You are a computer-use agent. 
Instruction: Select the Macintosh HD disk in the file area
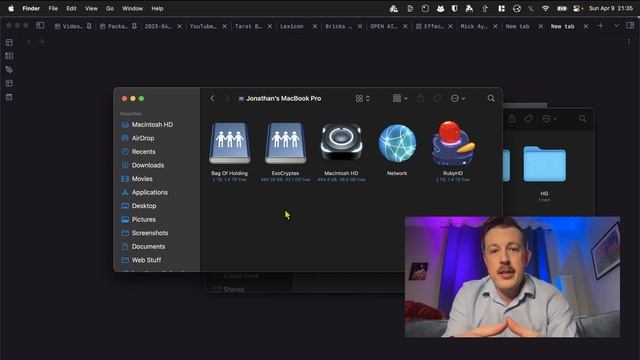(341, 142)
